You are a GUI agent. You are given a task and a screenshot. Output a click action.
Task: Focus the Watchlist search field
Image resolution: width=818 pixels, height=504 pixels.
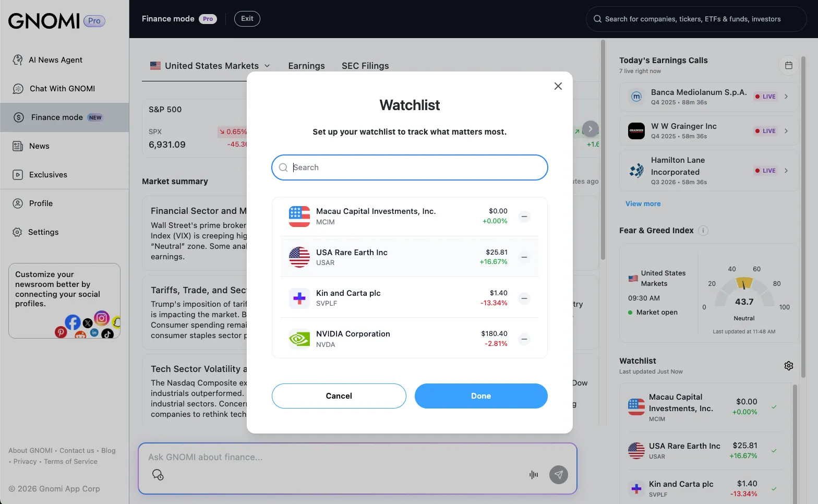click(x=410, y=167)
